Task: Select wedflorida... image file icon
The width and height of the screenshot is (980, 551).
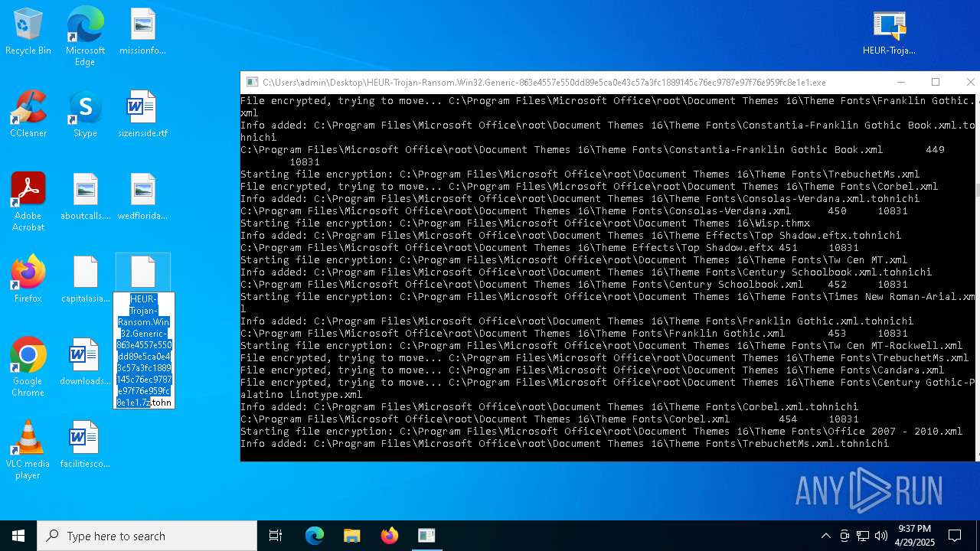Action: pyautogui.click(x=143, y=197)
